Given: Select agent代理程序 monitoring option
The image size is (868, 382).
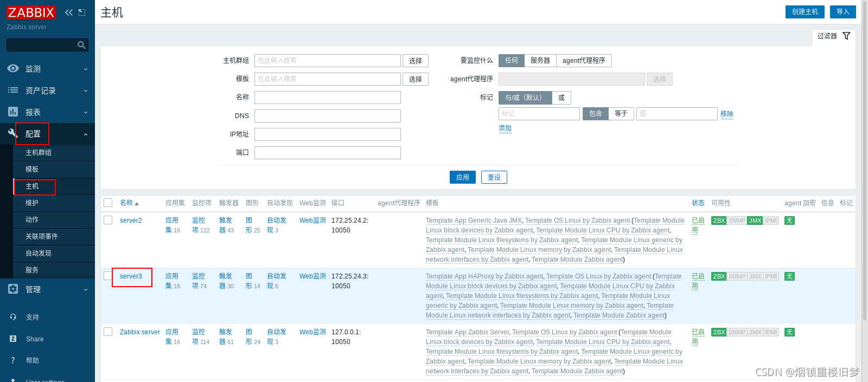Looking at the screenshot, I should coord(584,60).
